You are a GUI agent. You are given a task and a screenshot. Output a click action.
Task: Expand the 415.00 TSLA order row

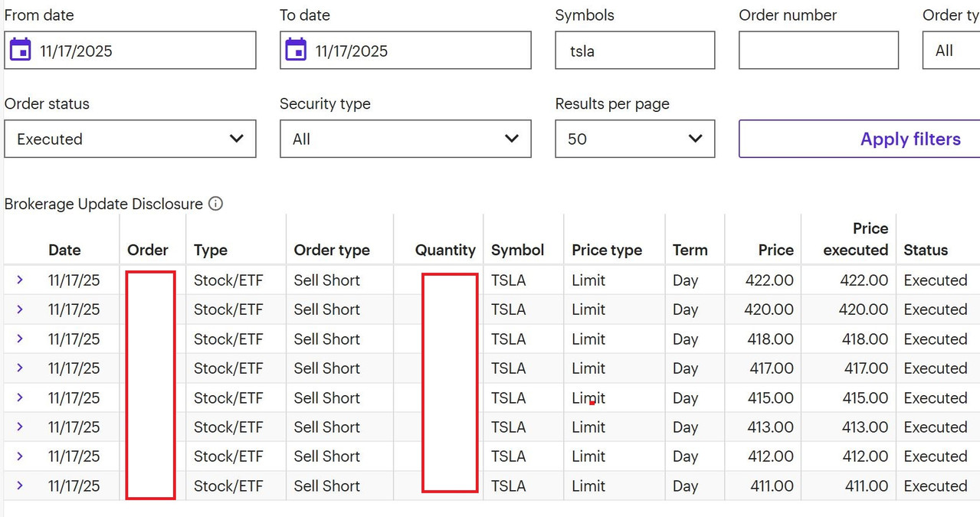(20, 398)
